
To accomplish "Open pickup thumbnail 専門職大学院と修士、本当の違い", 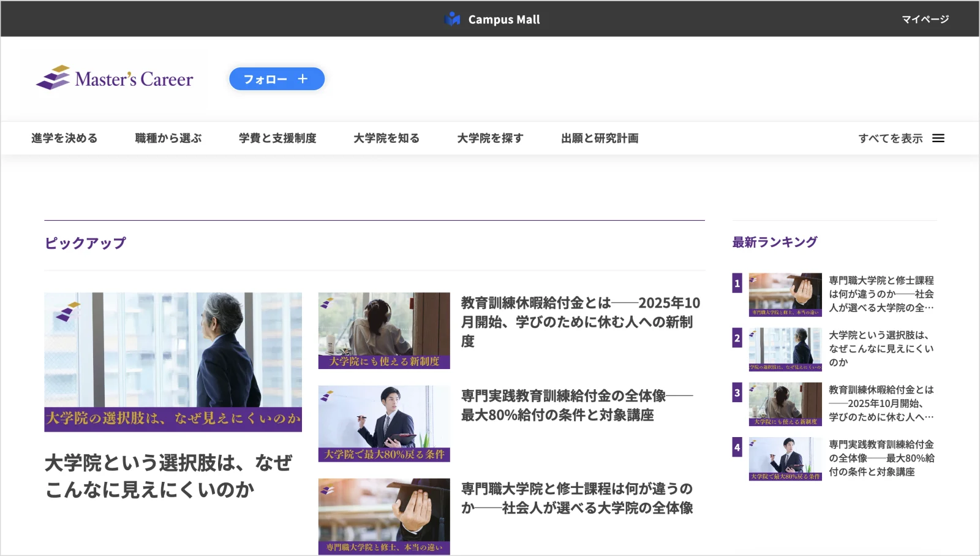I will 384,517.
